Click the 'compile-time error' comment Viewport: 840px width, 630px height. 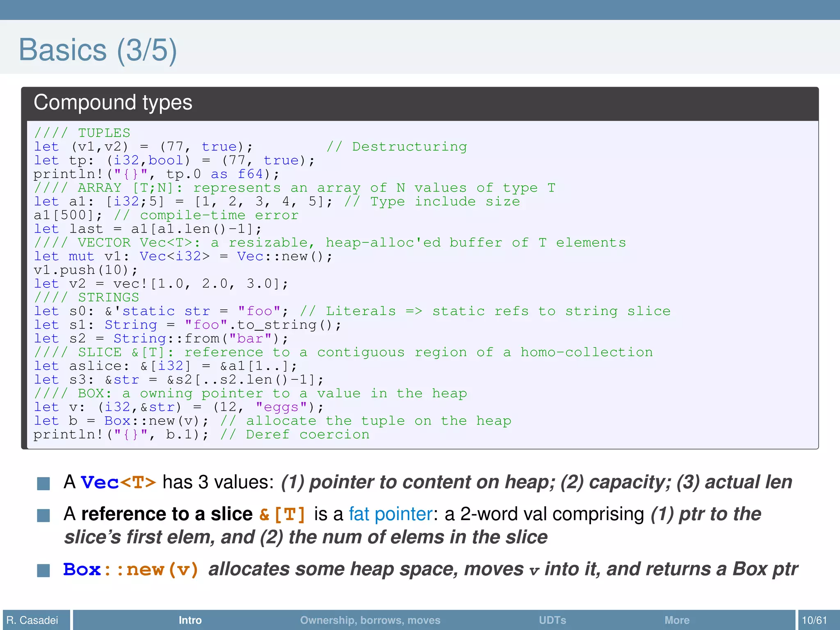(x=206, y=215)
